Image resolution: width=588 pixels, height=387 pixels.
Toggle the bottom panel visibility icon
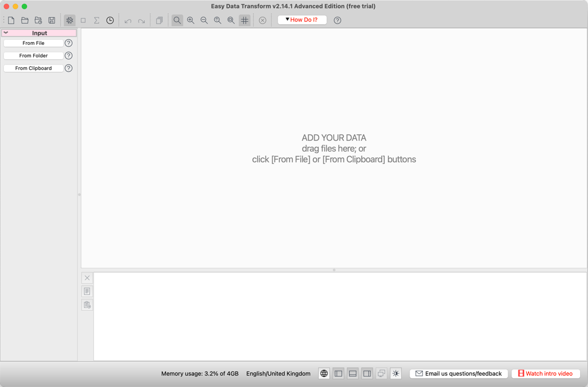(x=352, y=374)
